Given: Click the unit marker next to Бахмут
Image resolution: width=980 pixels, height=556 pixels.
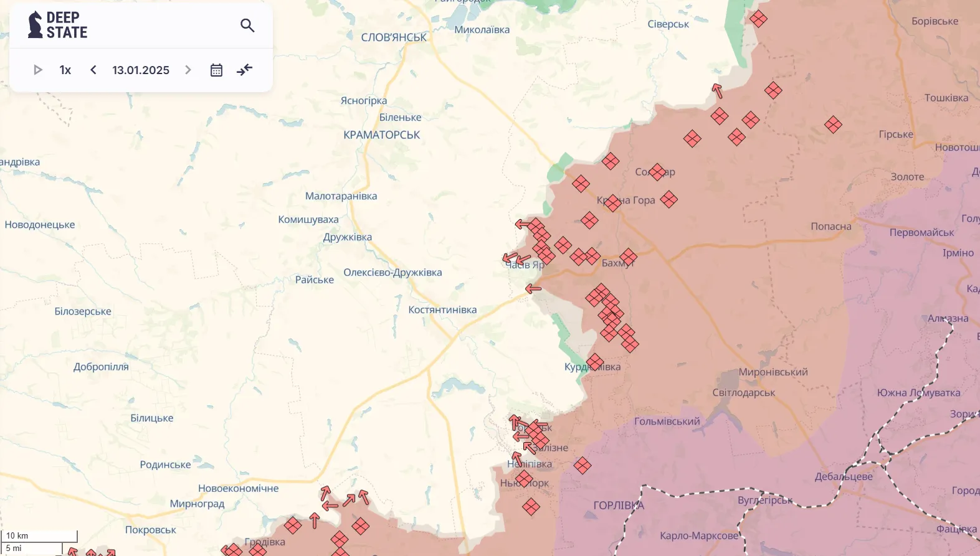Looking at the screenshot, I should click(628, 257).
